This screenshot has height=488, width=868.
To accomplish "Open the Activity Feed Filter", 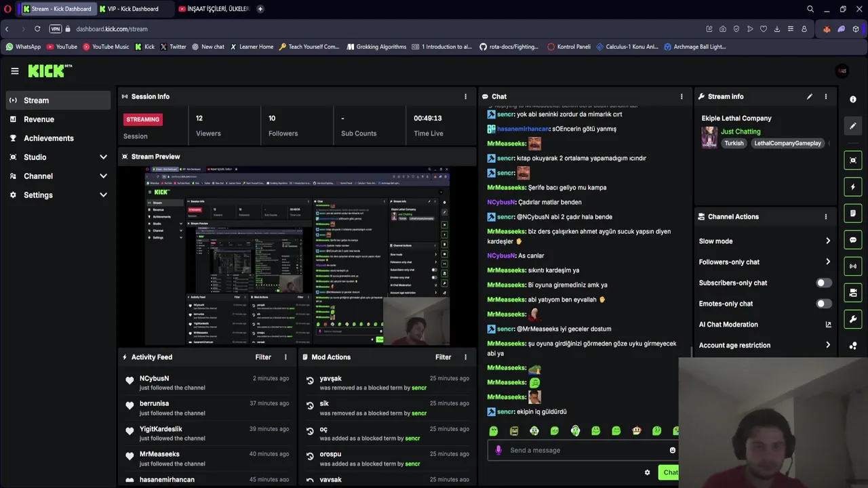I will (x=263, y=357).
